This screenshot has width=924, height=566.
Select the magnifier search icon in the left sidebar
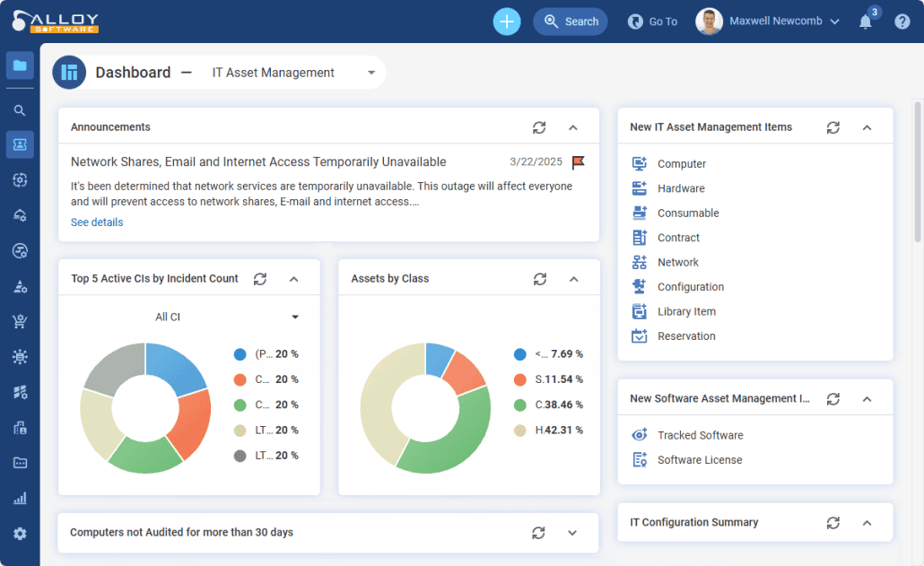tap(20, 109)
